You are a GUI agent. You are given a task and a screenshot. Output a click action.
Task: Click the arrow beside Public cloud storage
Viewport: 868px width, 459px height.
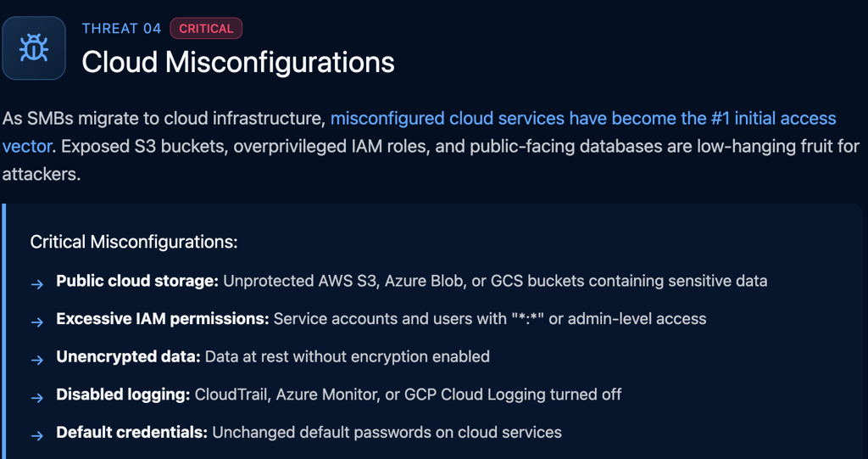tap(37, 284)
